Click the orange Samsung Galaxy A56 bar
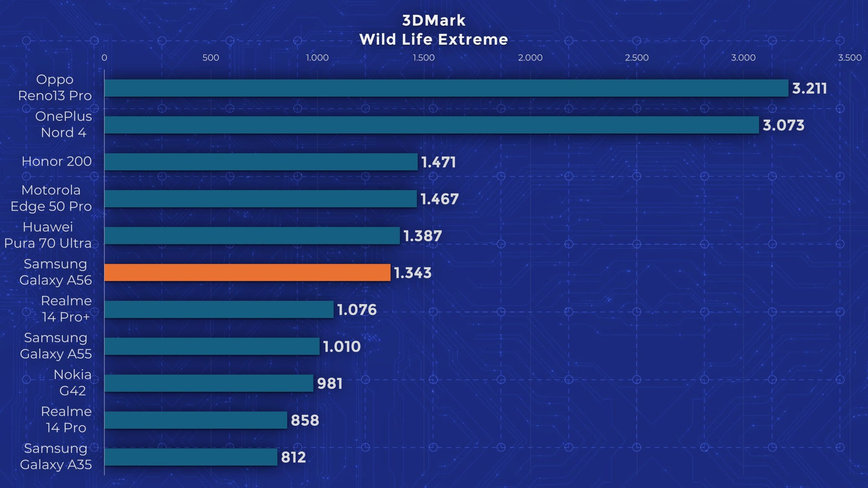 (248, 272)
